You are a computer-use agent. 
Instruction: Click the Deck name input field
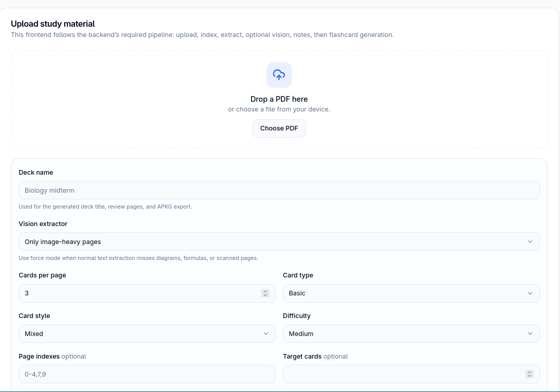point(279,190)
